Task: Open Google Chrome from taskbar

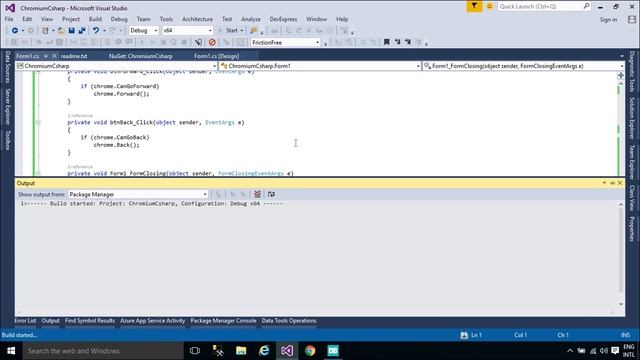Action: (310, 351)
